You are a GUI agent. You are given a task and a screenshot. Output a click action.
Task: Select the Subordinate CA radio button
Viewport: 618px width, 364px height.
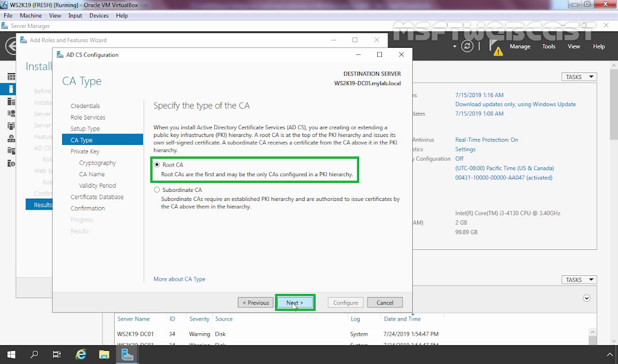[157, 190]
